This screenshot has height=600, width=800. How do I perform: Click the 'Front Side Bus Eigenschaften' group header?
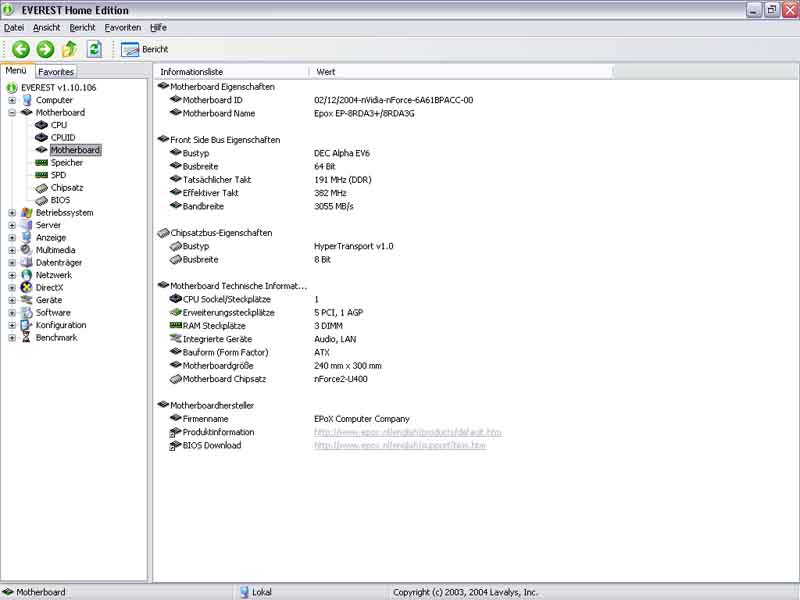click(224, 140)
